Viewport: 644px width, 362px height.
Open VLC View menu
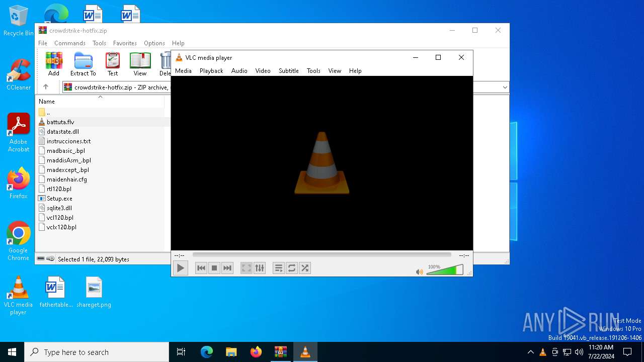coord(335,71)
